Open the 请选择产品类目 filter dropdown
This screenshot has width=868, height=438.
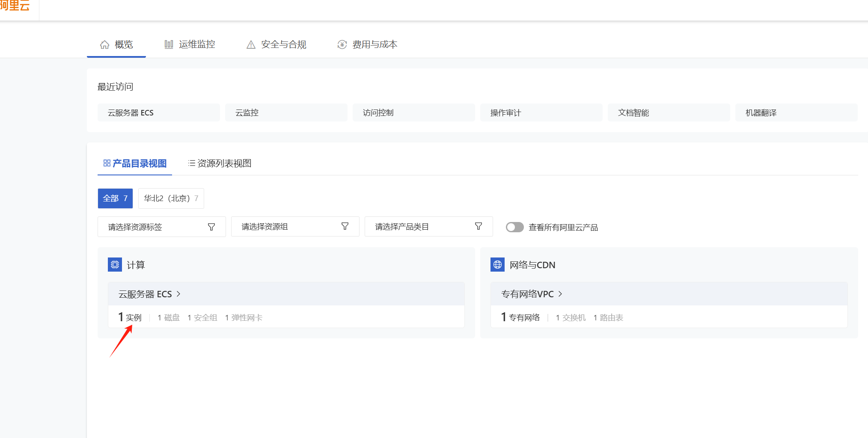[x=429, y=227]
